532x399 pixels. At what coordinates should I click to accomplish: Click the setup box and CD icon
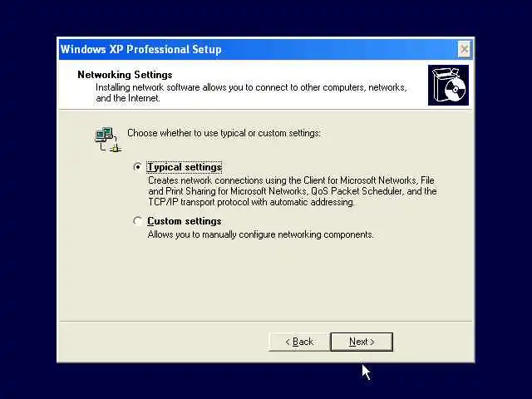[448, 85]
